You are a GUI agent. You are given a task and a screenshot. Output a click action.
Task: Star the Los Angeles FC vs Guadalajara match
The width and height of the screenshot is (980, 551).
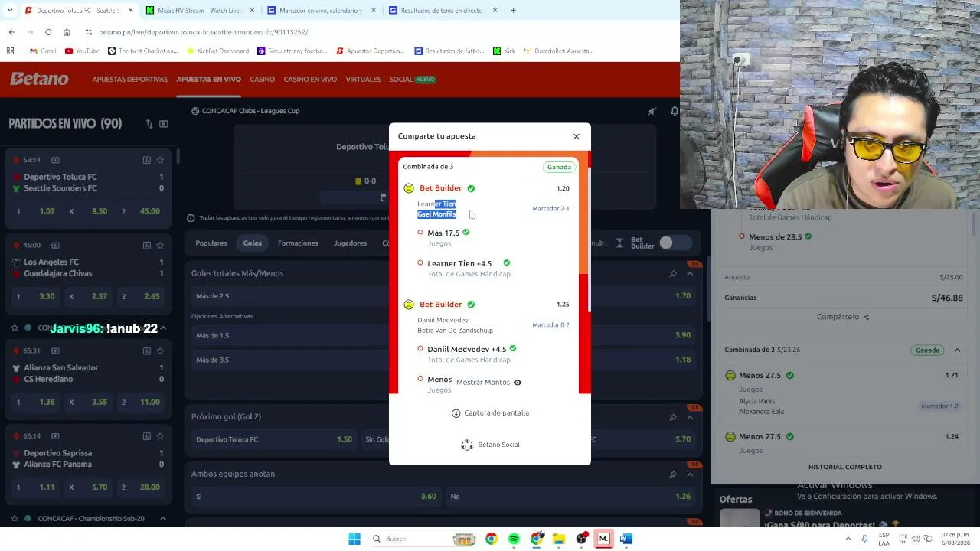click(x=160, y=246)
